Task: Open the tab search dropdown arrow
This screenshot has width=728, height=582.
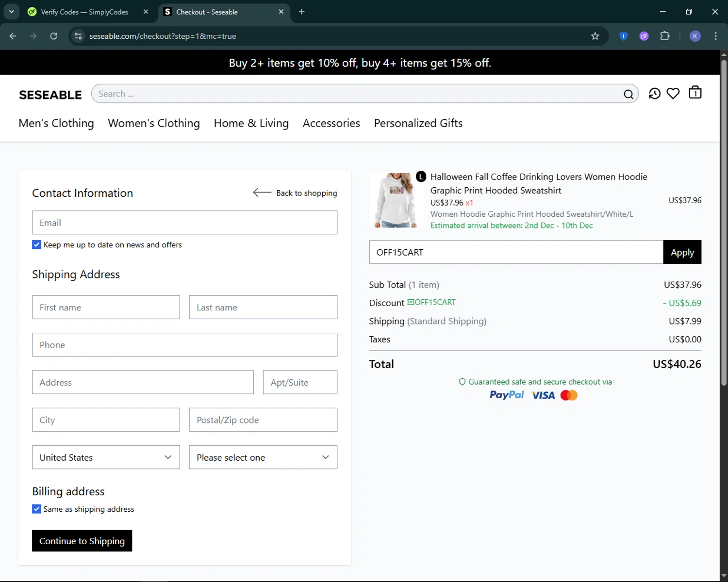Action: pyautogui.click(x=11, y=12)
